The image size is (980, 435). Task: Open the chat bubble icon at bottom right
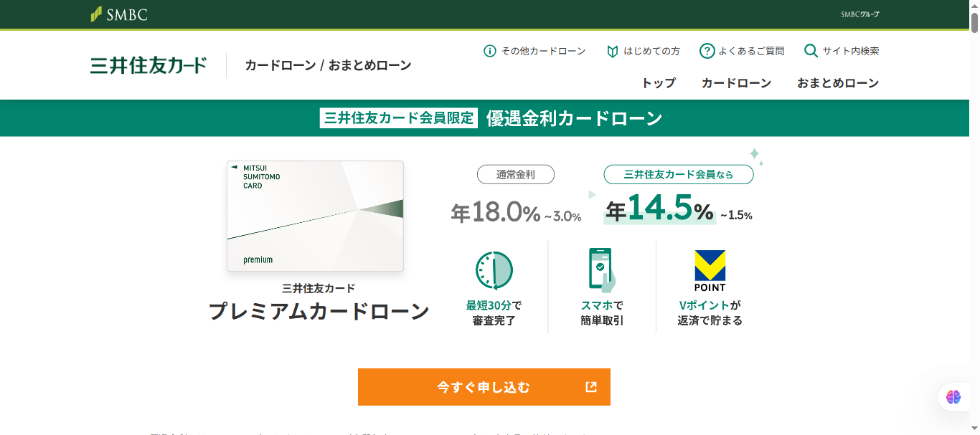point(952,396)
